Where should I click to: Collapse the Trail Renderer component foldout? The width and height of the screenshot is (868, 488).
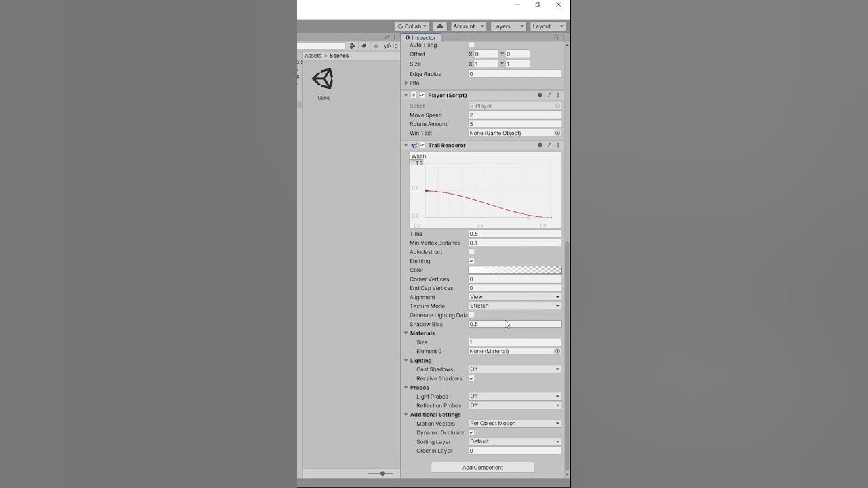click(x=406, y=145)
